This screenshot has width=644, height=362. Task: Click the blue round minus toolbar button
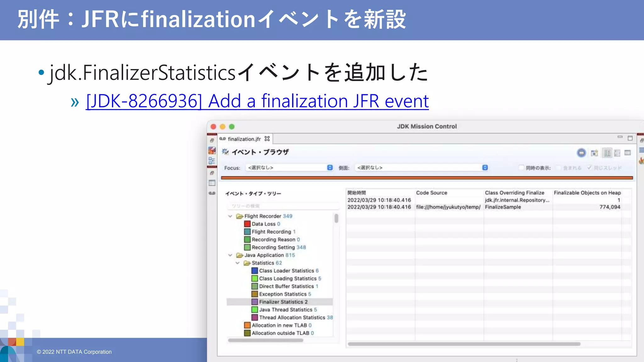tap(581, 153)
